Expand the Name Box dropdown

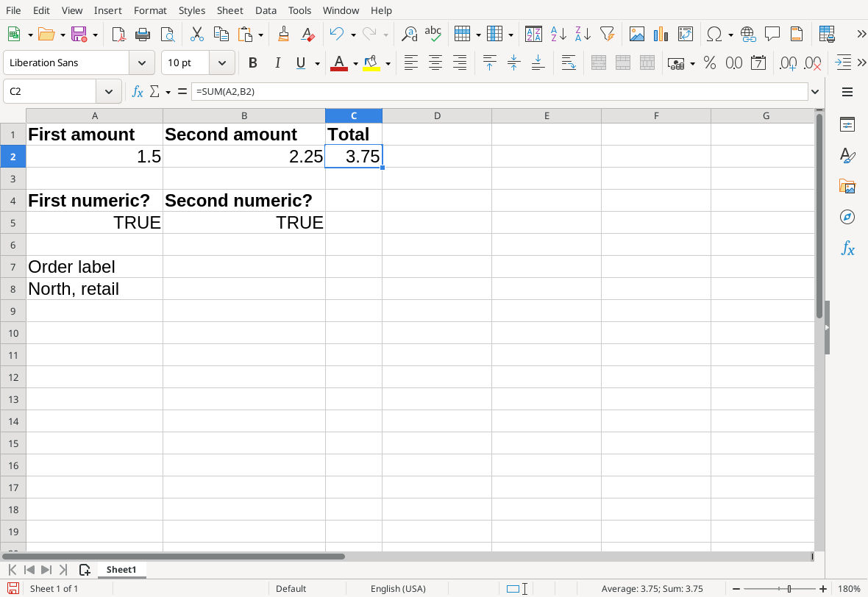pos(109,91)
